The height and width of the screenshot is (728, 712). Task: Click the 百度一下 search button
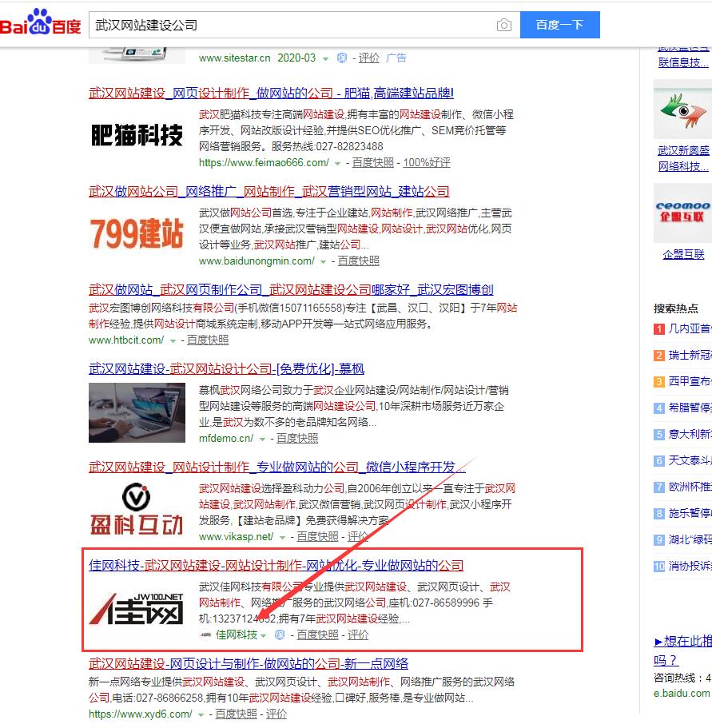click(x=559, y=25)
